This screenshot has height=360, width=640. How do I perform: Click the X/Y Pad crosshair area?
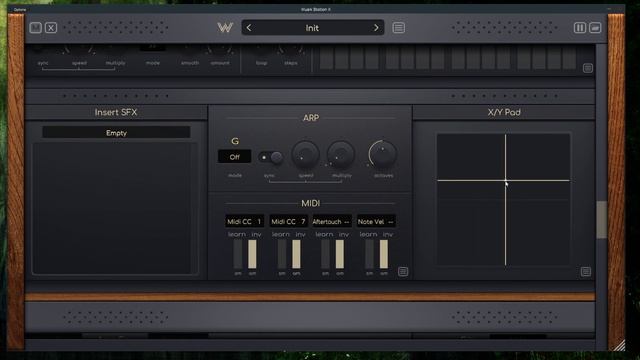(x=503, y=200)
